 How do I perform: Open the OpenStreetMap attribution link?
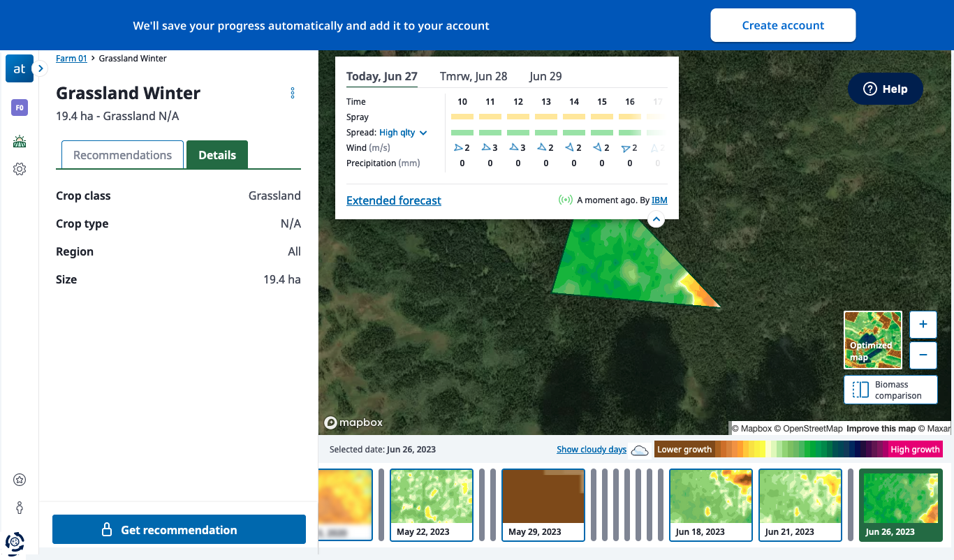808,429
